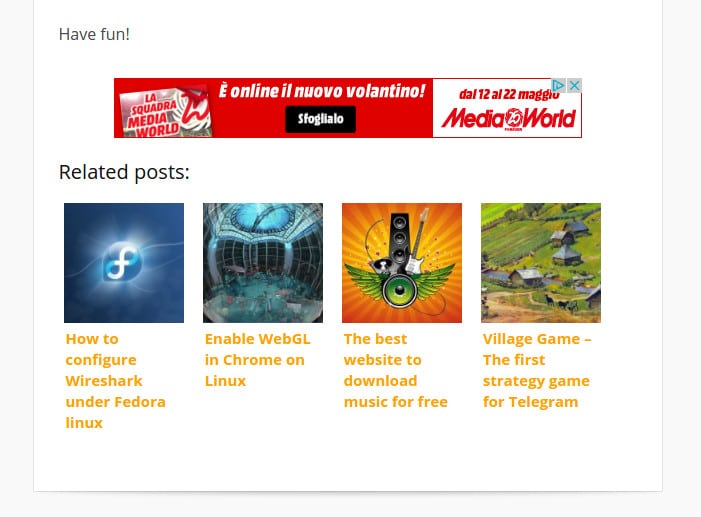The height and width of the screenshot is (517, 701).
Task: Click ad headline È online il nuovo volantino
Action: [321, 91]
